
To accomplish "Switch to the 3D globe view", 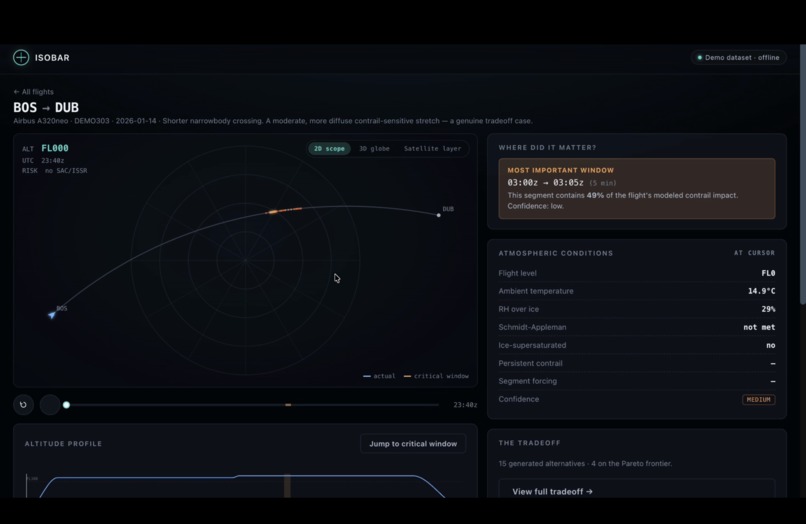I will tap(374, 149).
